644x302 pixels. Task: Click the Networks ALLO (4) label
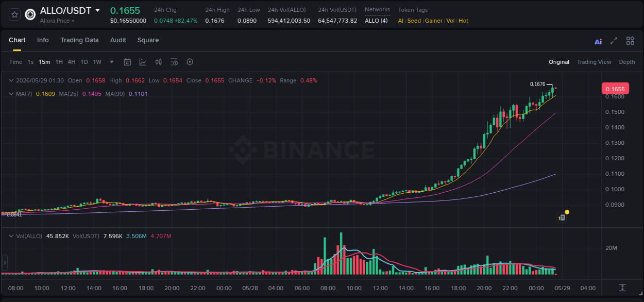pyautogui.click(x=376, y=21)
